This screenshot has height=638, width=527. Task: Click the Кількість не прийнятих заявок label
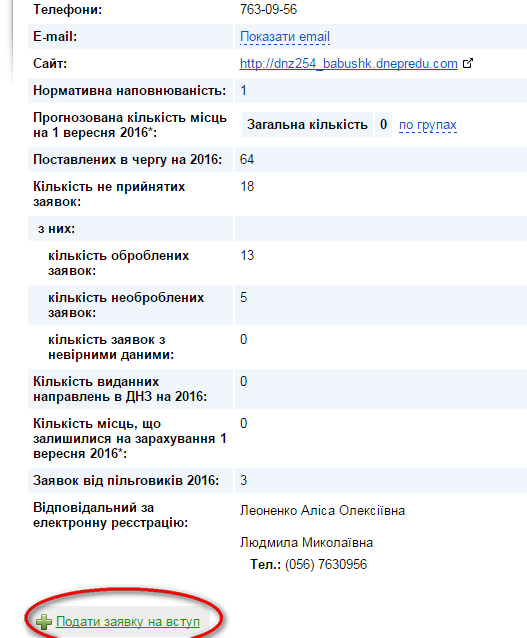tap(109, 194)
